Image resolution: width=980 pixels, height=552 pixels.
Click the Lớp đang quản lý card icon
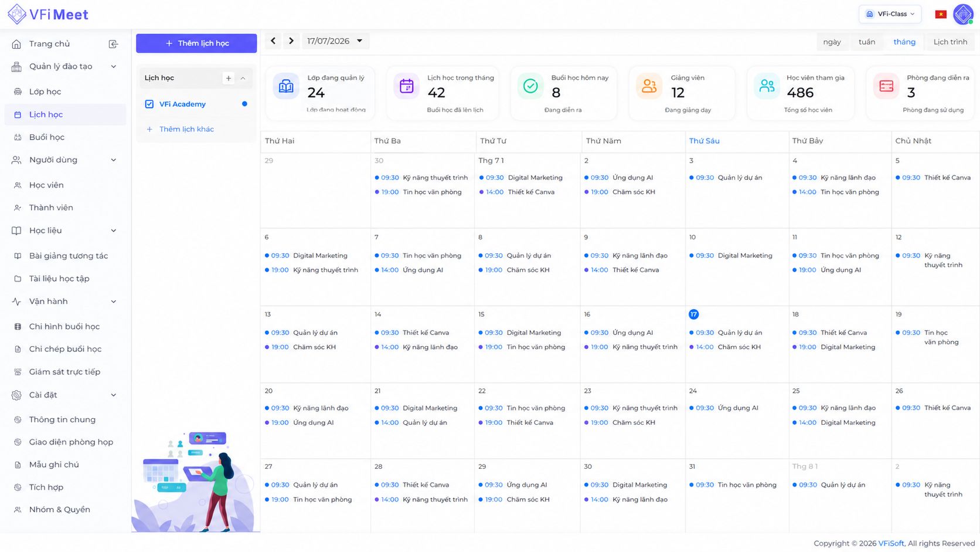(286, 86)
